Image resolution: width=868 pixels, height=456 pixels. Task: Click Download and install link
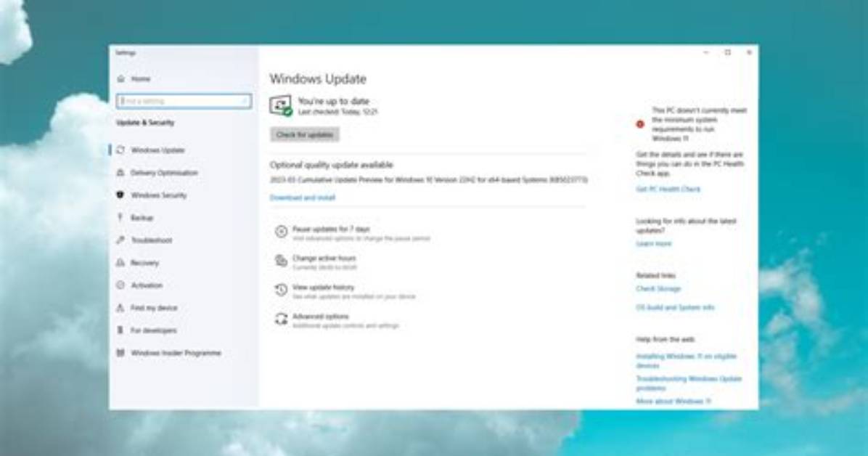(302, 198)
